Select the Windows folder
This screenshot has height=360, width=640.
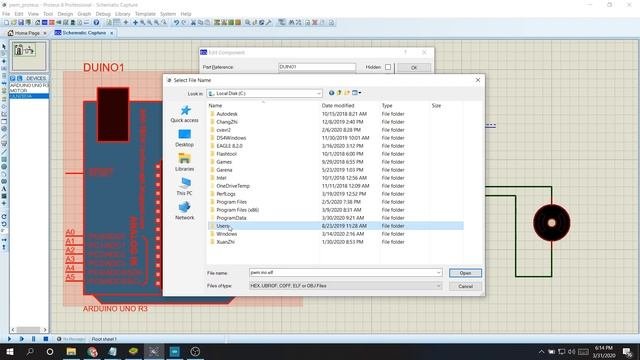pos(227,234)
